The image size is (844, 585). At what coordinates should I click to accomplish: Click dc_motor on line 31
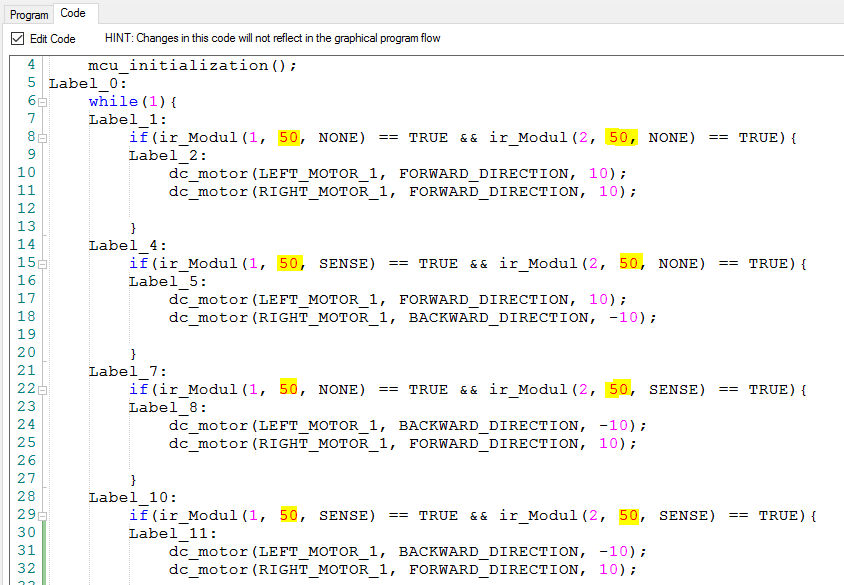(208, 552)
